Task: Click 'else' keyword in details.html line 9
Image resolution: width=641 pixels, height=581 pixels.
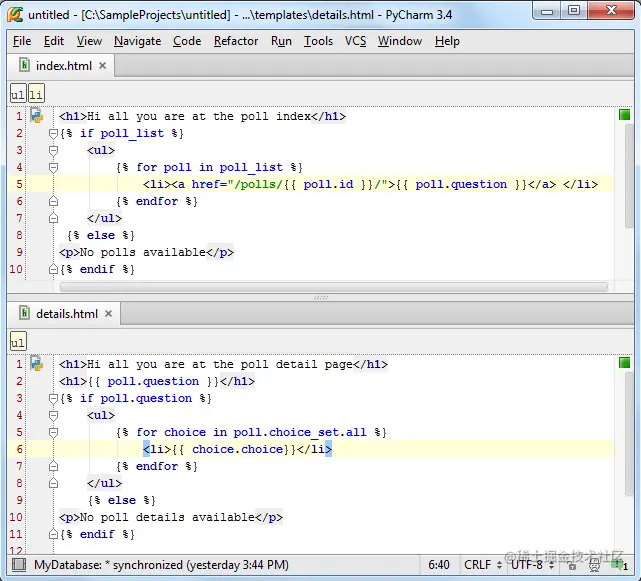Action: tap(122, 500)
